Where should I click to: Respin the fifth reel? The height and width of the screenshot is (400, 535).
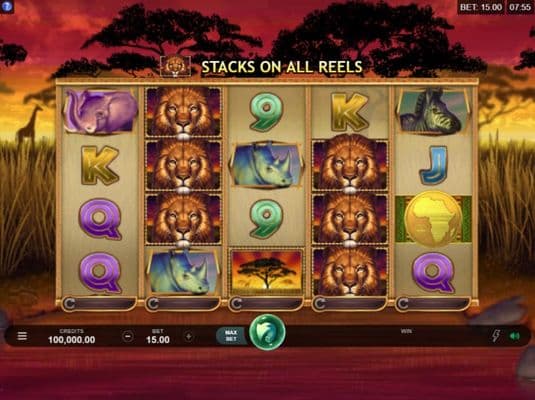tap(433, 304)
